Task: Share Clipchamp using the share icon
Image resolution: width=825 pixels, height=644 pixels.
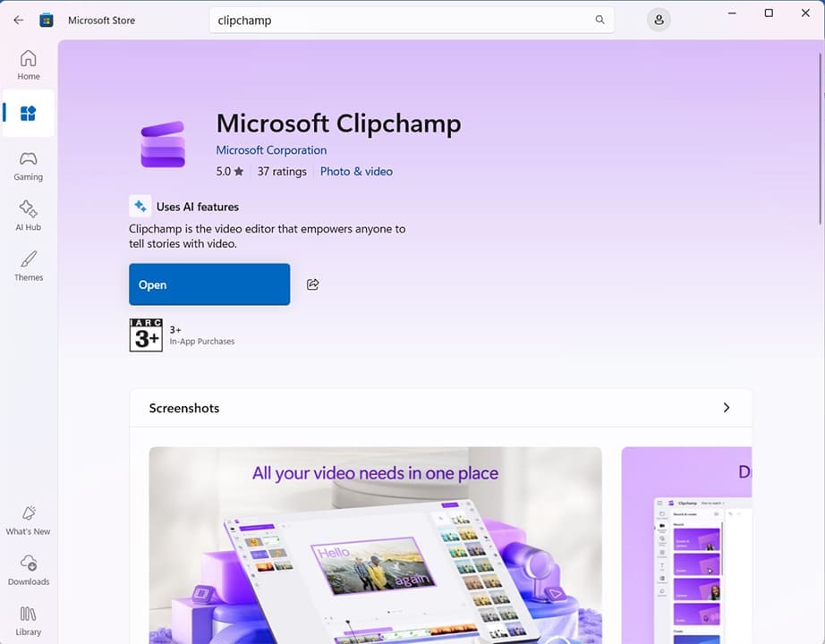Action: pyautogui.click(x=312, y=284)
